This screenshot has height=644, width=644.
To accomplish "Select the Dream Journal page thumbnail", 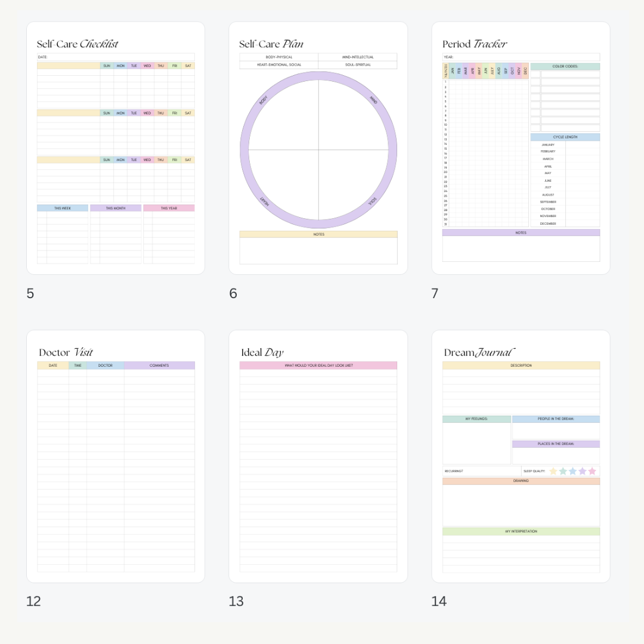I will click(x=521, y=456).
